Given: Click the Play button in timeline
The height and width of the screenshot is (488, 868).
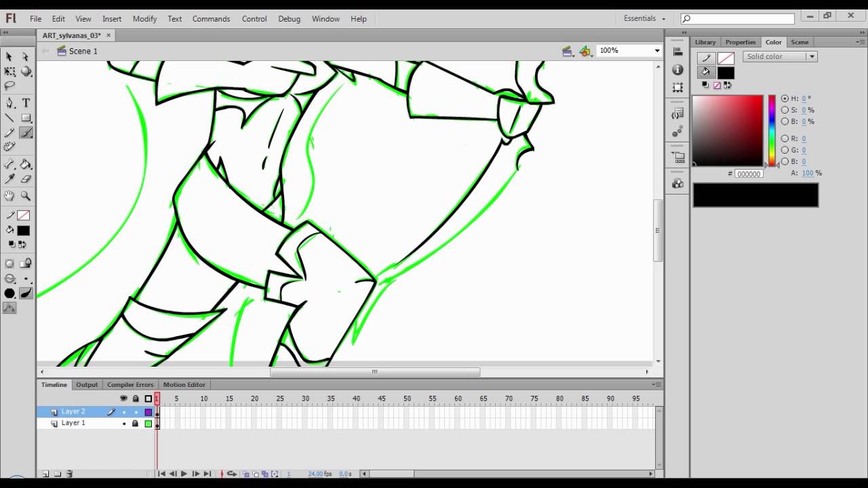Looking at the screenshot, I should 184,474.
